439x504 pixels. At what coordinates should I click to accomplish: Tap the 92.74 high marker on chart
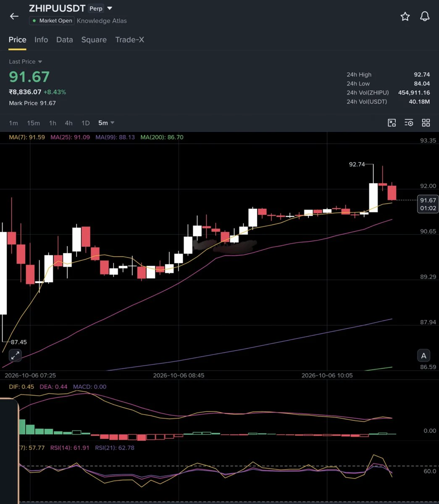tap(357, 164)
